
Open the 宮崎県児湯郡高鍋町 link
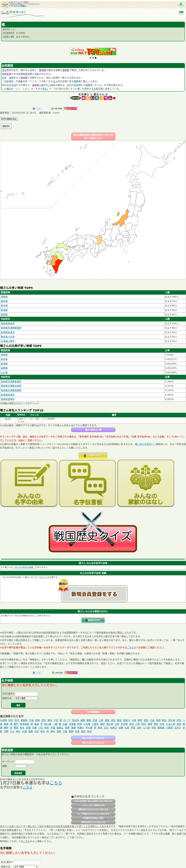point(11,390)
